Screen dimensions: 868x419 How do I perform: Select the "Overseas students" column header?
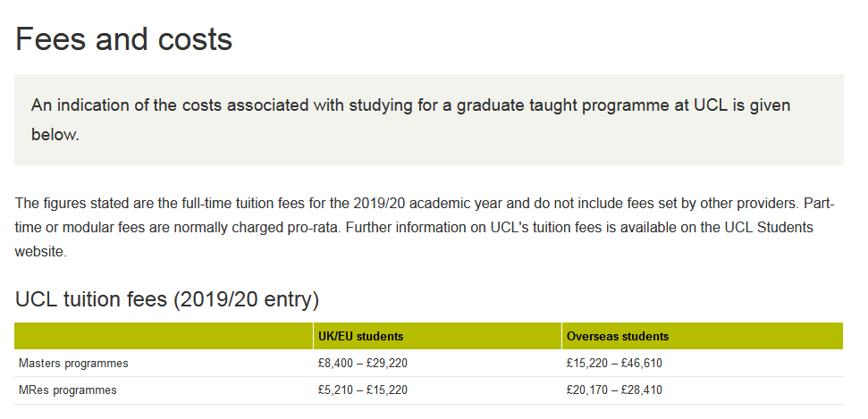point(617,337)
